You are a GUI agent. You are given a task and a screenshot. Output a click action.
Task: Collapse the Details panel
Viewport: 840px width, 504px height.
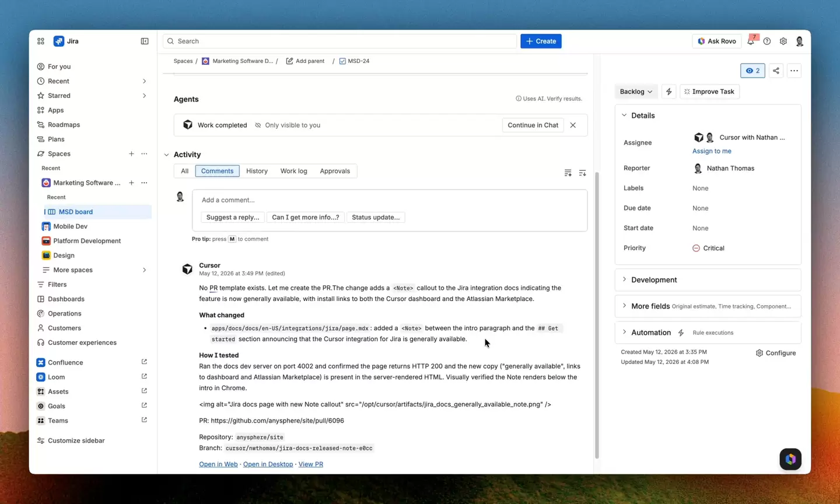[624, 116]
